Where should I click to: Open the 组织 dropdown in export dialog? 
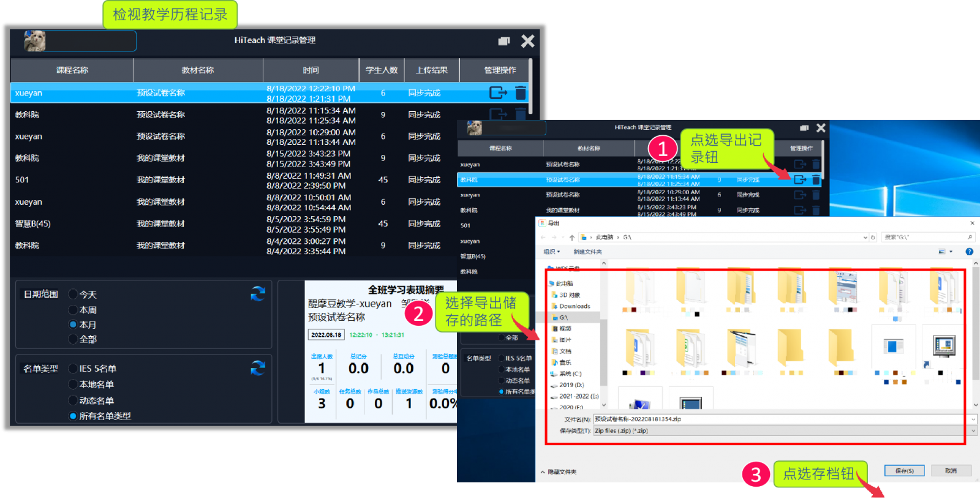pos(551,252)
